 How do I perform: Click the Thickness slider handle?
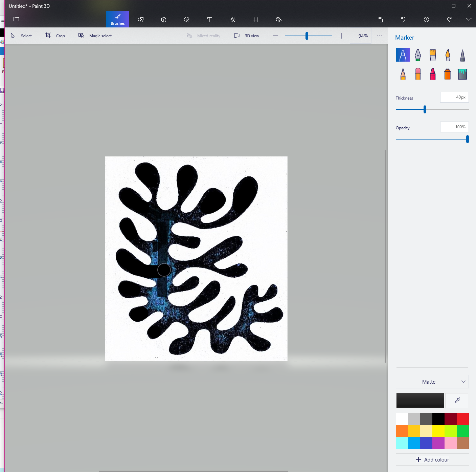[425, 109]
